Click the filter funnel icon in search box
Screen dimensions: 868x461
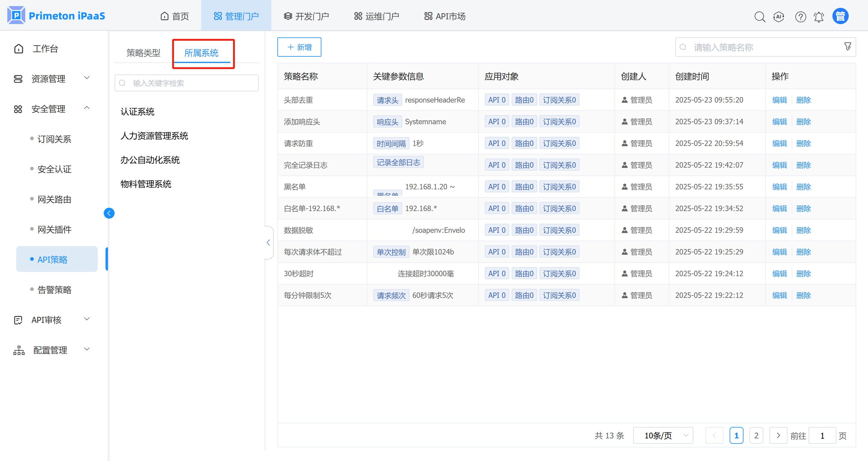pyautogui.click(x=848, y=46)
